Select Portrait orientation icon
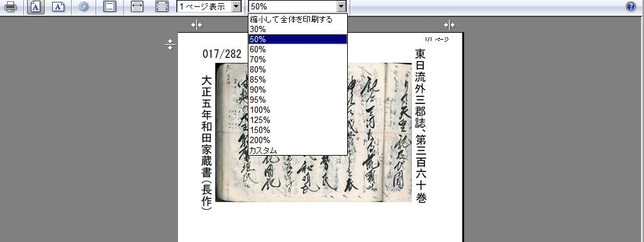This screenshot has width=644, height=242. 36,6
